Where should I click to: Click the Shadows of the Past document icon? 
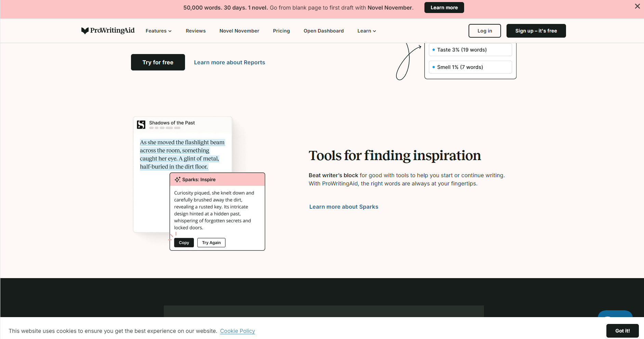(141, 125)
